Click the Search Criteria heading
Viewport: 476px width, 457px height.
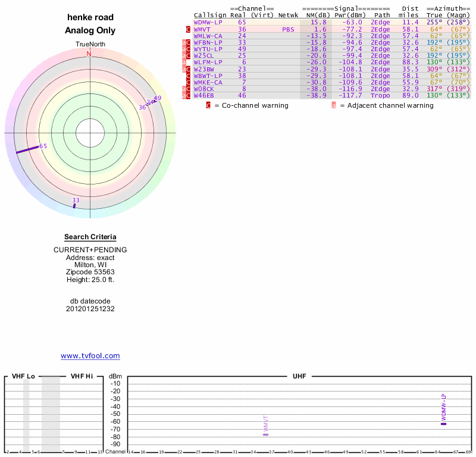90,237
